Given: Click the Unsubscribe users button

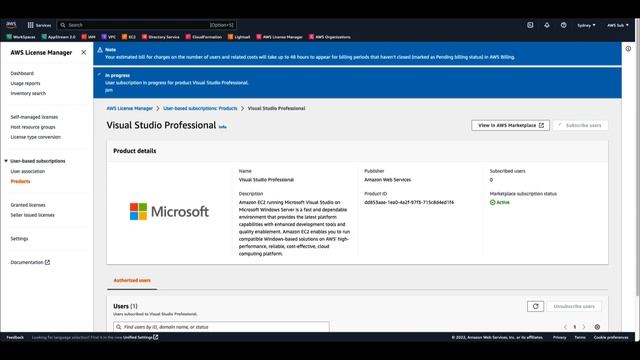Looking at the screenshot, I should 574,306.
